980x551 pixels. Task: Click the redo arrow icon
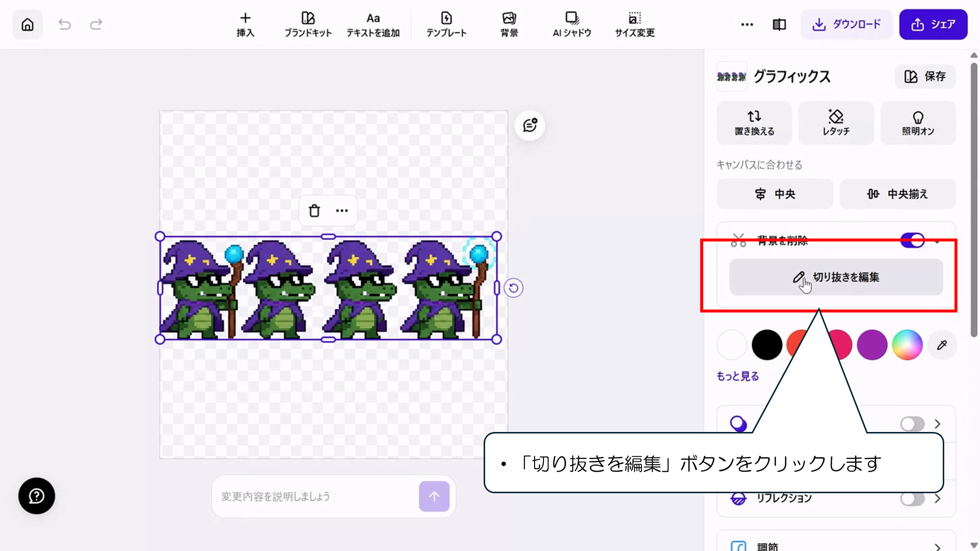(x=96, y=24)
